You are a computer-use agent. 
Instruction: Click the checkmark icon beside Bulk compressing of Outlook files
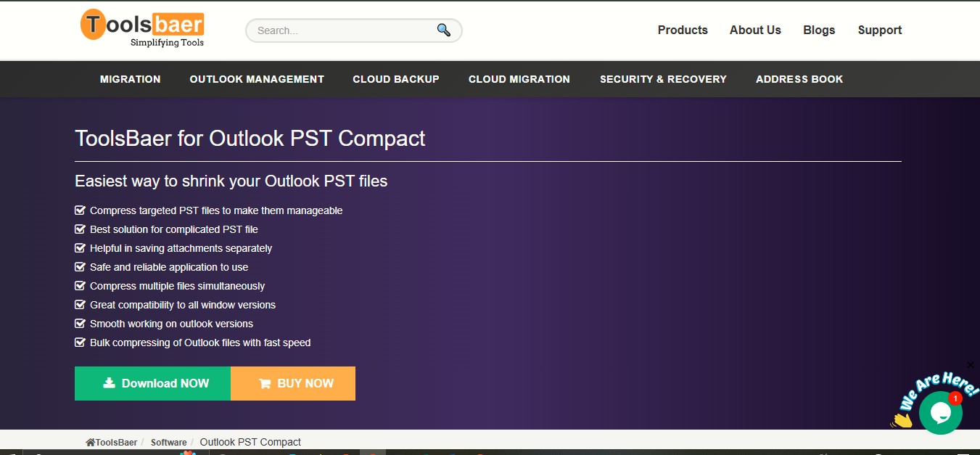coord(81,343)
